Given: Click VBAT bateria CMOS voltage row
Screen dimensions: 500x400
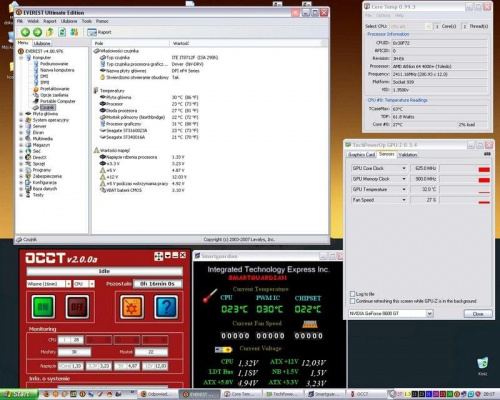Looking at the screenshot, I should coord(142,190).
